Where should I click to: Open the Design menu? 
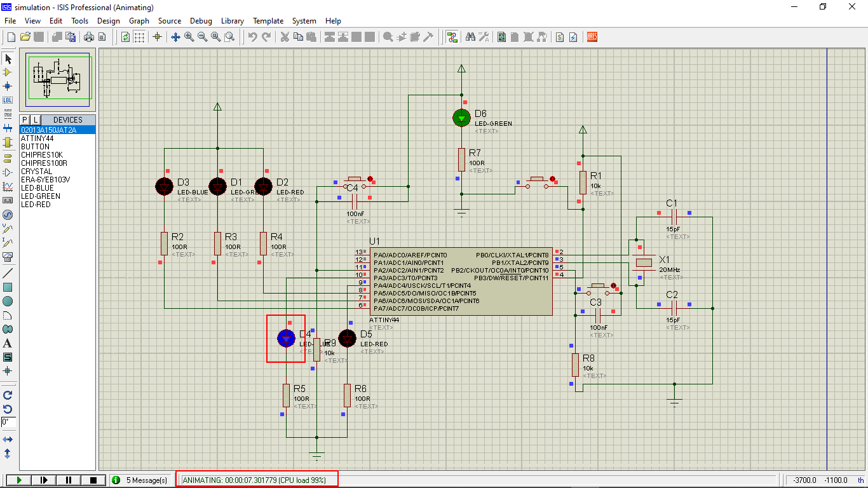pos(109,21)
